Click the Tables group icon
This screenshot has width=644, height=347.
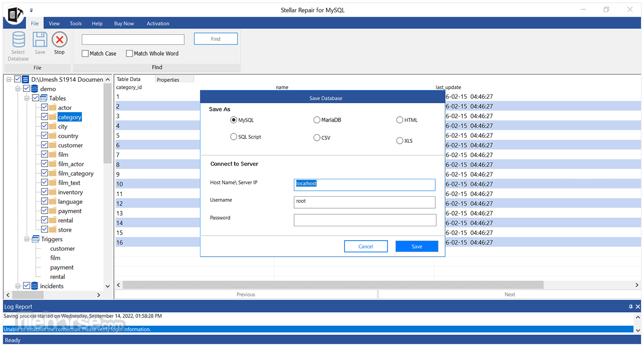pos(44,98)
